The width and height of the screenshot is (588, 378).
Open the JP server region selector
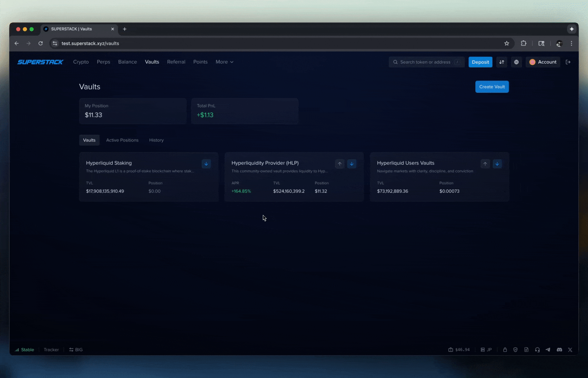click(x=486, y=350)
